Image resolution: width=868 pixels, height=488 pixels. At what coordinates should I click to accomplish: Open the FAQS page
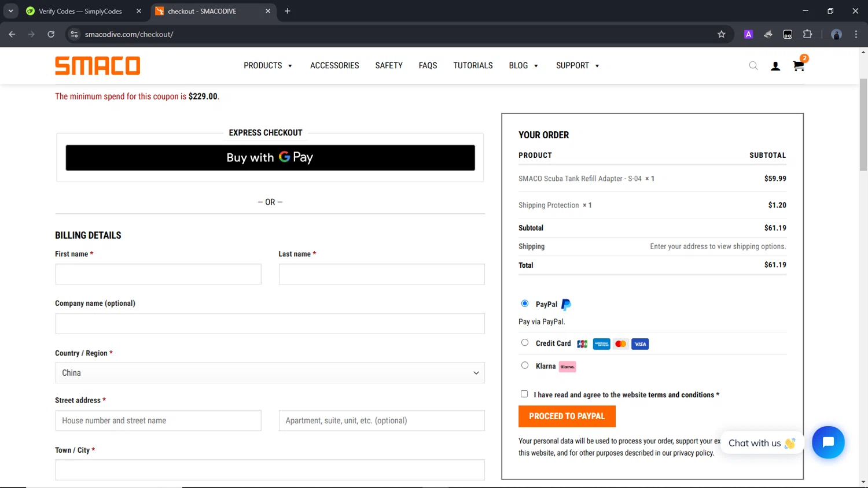428,66
